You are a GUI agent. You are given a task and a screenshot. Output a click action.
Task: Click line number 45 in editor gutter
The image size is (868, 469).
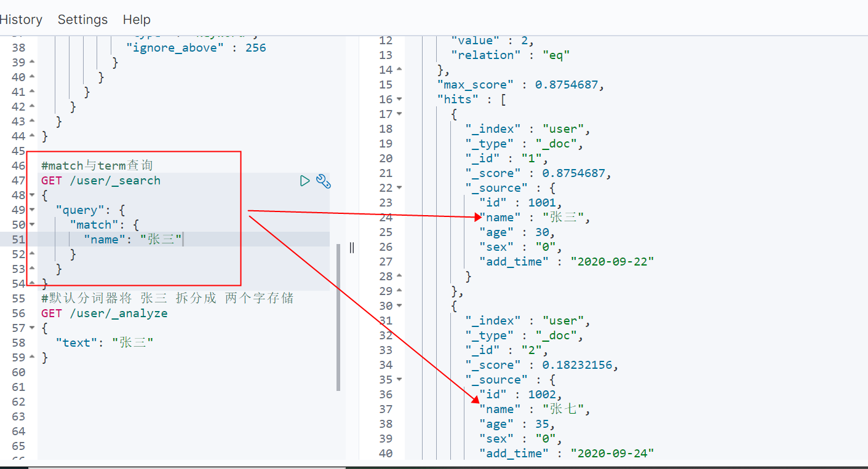[18, 151]
